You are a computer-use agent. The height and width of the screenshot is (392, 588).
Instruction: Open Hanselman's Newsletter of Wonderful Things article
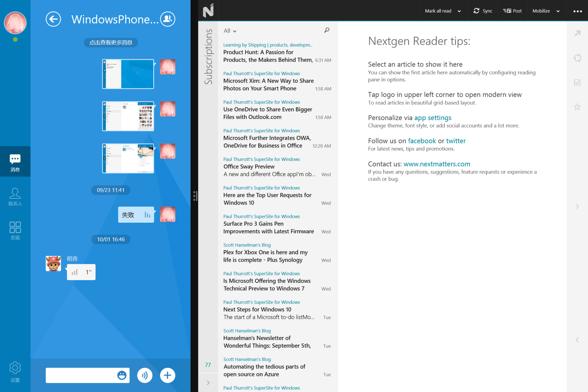coord(277,338)
